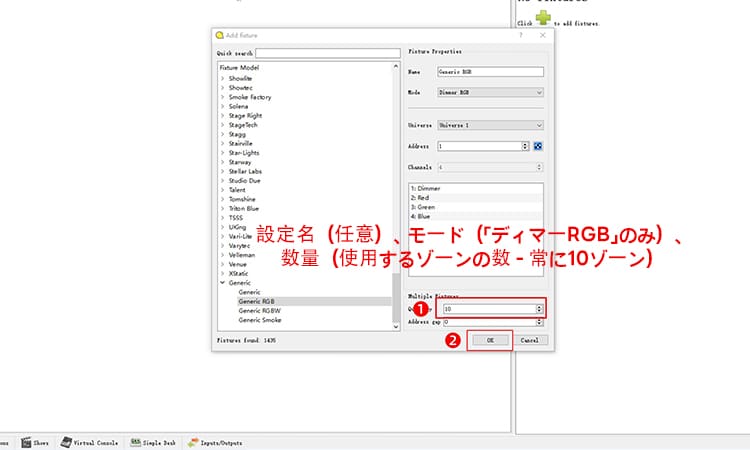This screenshot has width=750, height=450.
Task: Select channel row 3: Green
Action: (x=476, y=207)
